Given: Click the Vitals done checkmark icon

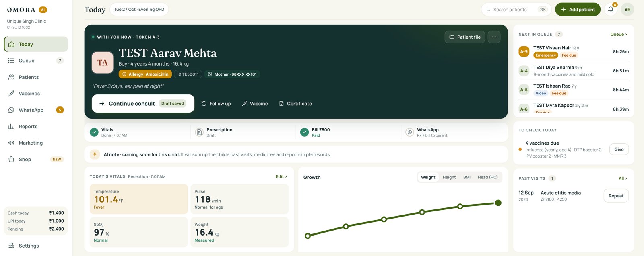Looking at the screenshot, I should click(x=94, y=132).
